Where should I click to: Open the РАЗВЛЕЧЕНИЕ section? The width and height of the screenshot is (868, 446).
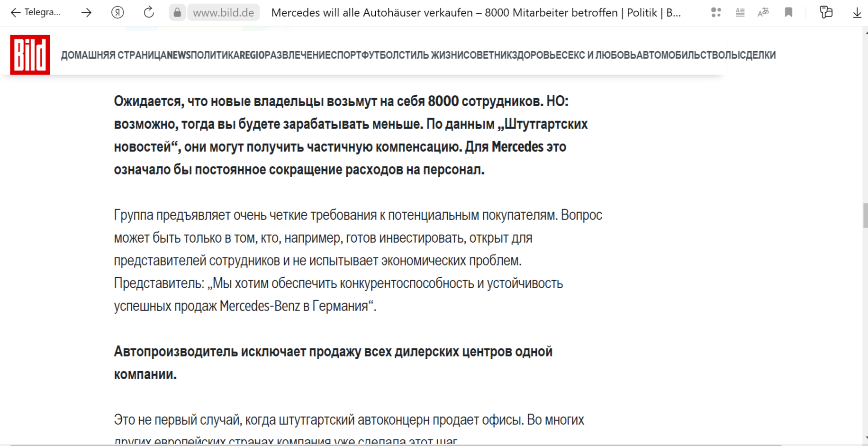point(298,55)
